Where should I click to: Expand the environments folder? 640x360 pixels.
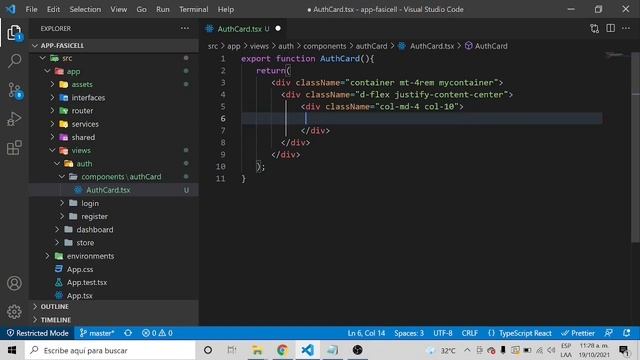pyautogui.click(x=48, y=256)
